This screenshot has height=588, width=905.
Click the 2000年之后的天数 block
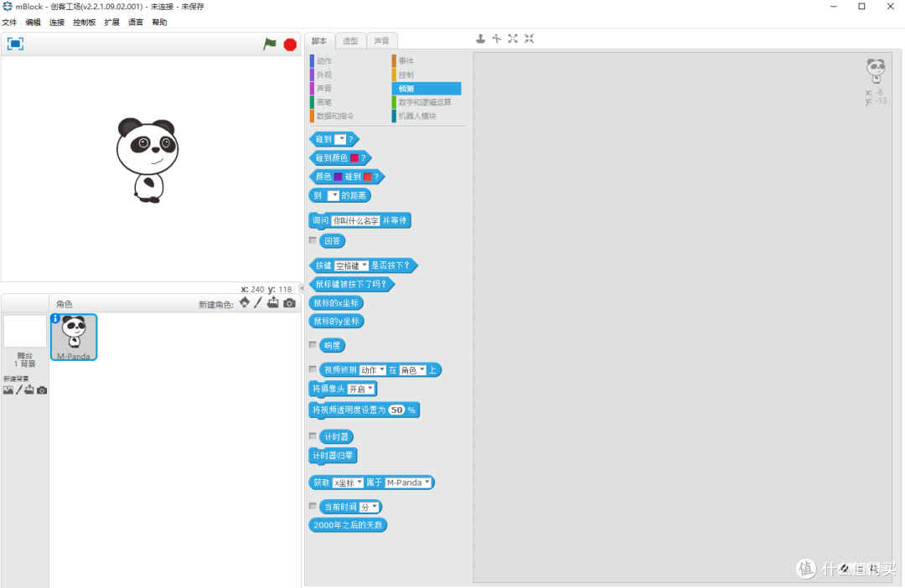click(x=348, y=525)
